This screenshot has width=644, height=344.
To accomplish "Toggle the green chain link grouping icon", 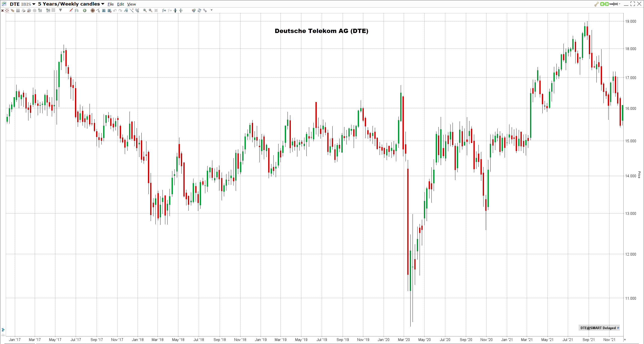I will point(604,4).
